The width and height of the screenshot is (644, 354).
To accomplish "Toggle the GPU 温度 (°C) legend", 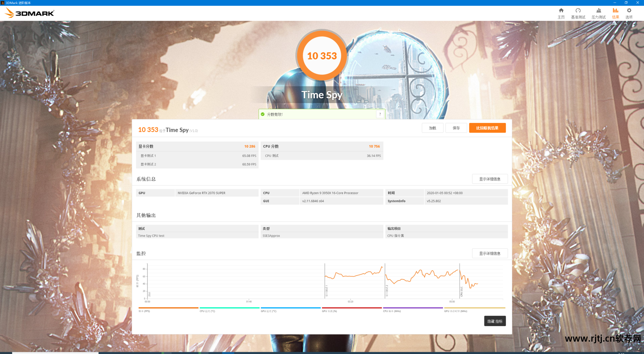I will click(290, 309).
